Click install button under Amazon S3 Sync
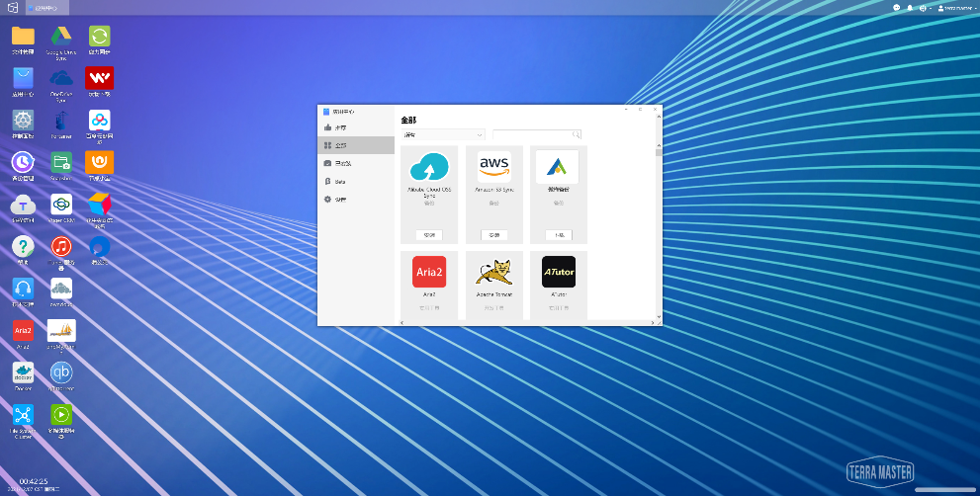980x496 pixels. coord(494,235)
